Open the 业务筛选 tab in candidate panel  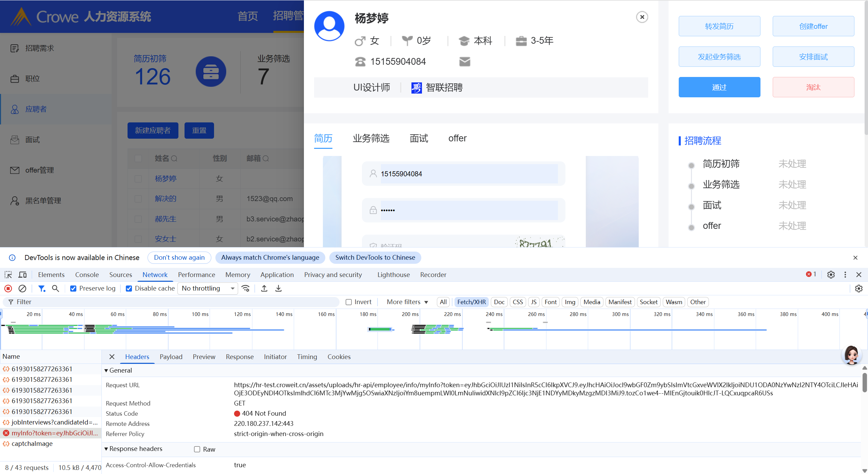371,138
